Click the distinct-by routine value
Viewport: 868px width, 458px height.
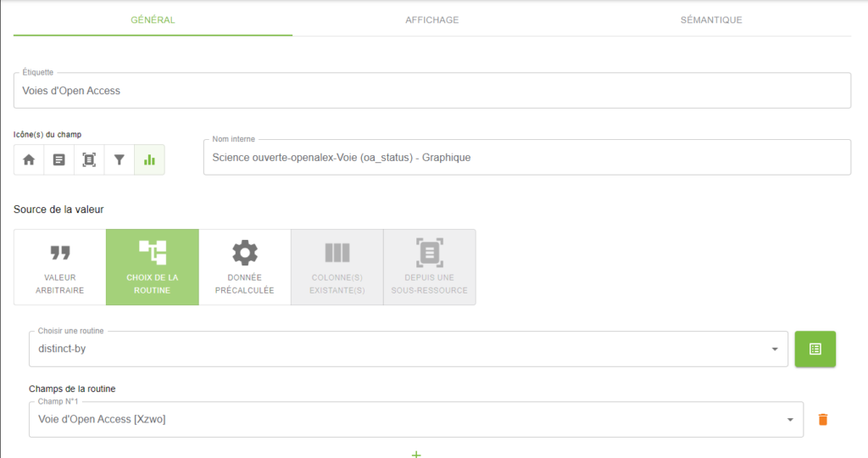point(62,349)
